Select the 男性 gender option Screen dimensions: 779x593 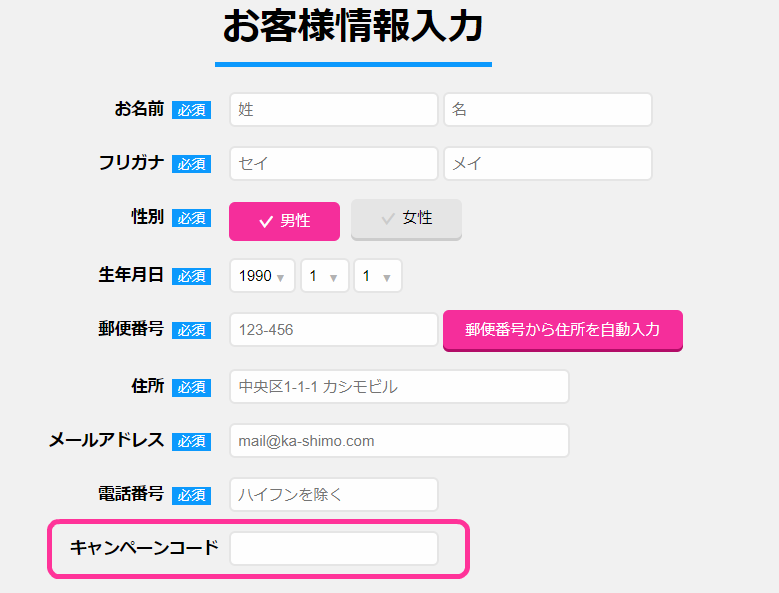point(284,221)
